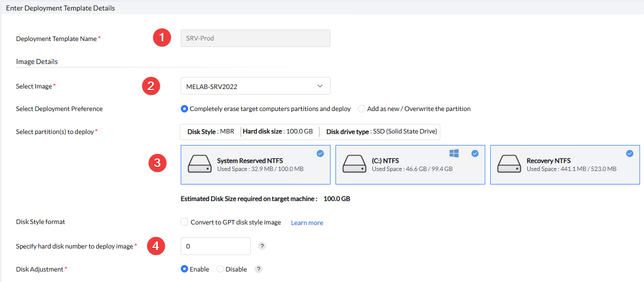Uncheck the Recovery NTFS partition checkmark

(630, 153)
